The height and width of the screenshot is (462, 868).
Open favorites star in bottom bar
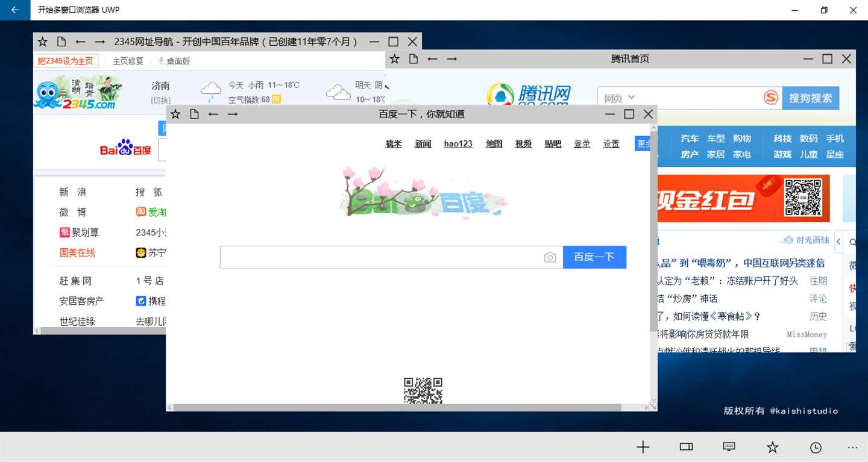[x=772, y=447]
